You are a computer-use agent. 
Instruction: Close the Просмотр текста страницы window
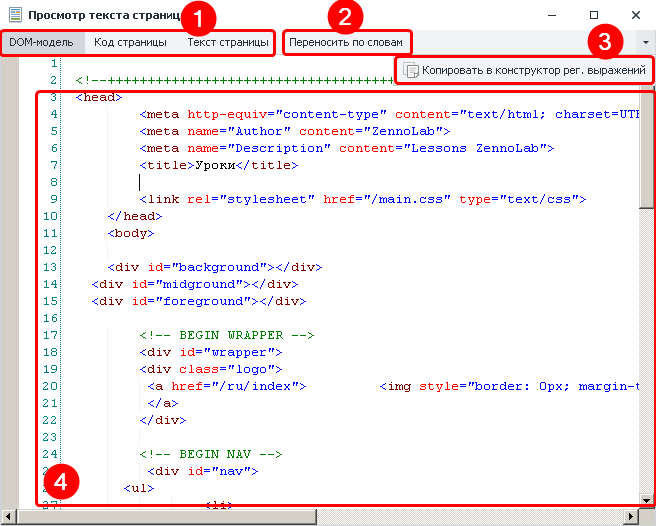pyautogui.click(x=635, y=15)
